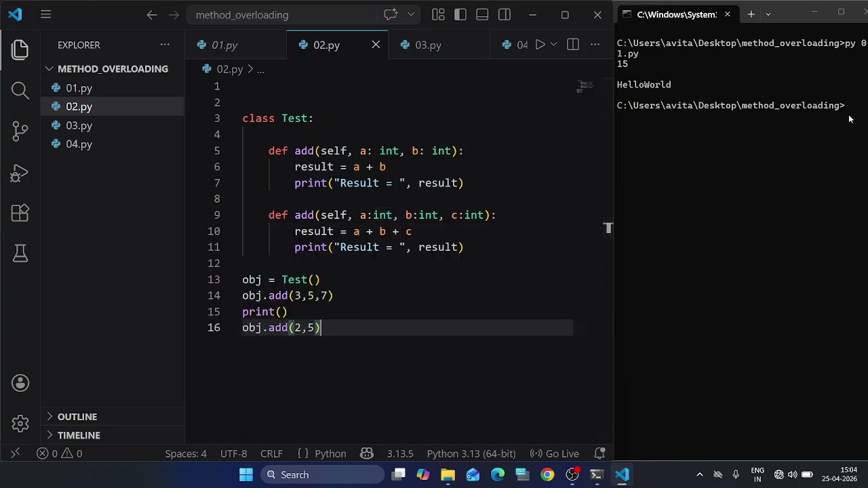Open the Accounts menu in activity bar
This screenshot has width=868, height=488.
(20, 383)
